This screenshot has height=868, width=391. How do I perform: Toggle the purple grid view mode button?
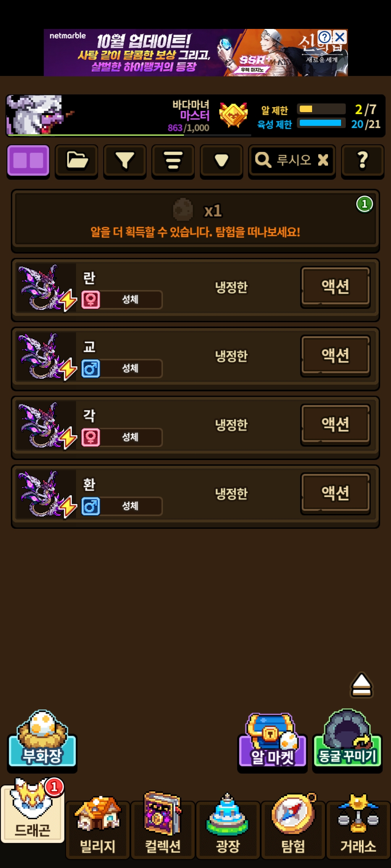pyautogui.click(x=28, y=161)
